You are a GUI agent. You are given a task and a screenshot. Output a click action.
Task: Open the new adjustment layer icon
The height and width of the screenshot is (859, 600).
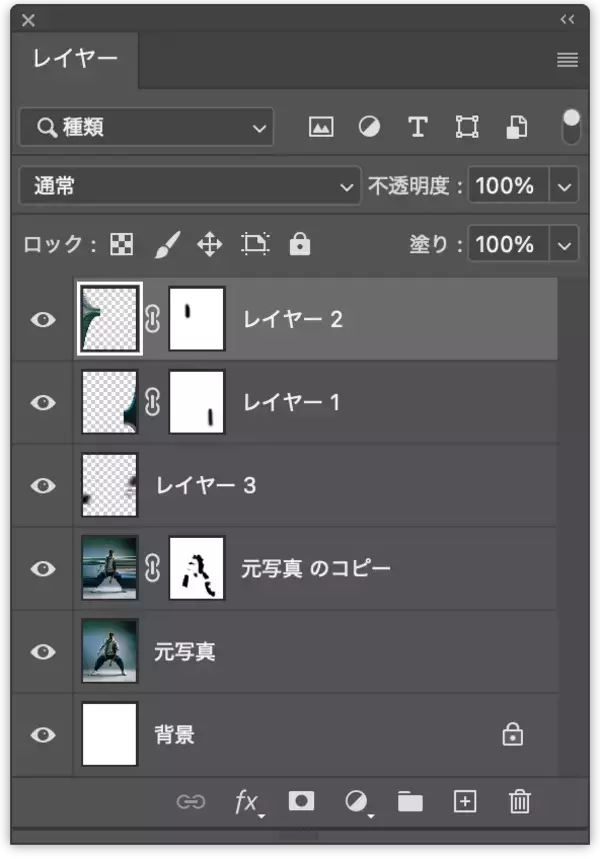[x=355, y=801]
